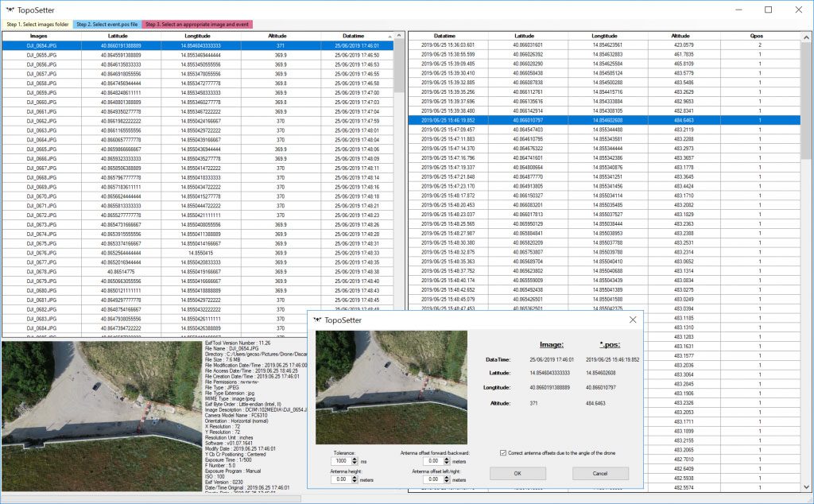Screen dimensions: 814x504
Task: Increase the Tolerance value with the up arrow
Action: click(354, 458)
